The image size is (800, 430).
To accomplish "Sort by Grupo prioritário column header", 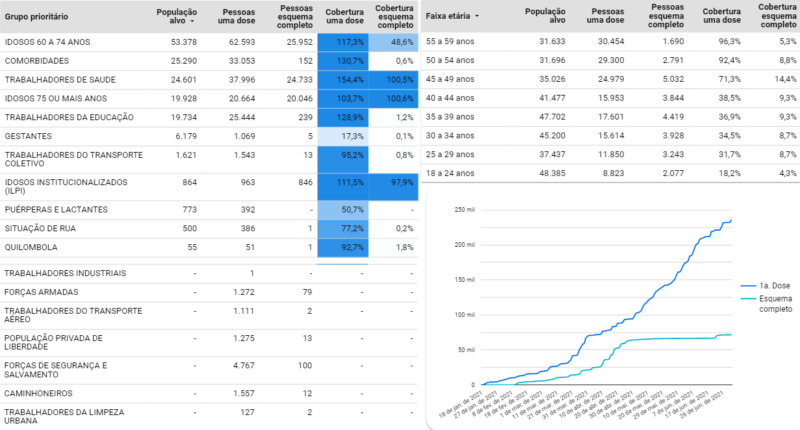I will point(42,17).
